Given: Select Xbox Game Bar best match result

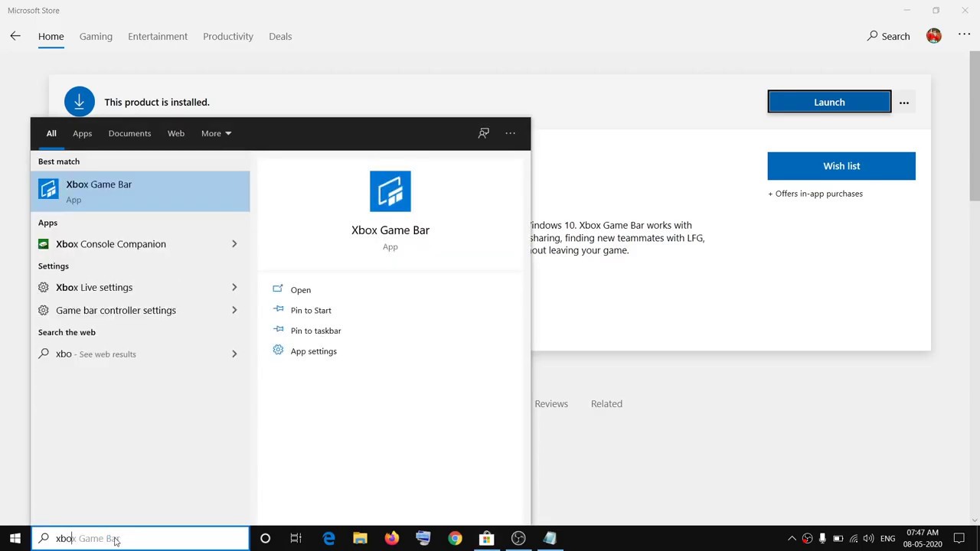Looking at the screenshot, I should pyautogui.click(x=140, y=191).
